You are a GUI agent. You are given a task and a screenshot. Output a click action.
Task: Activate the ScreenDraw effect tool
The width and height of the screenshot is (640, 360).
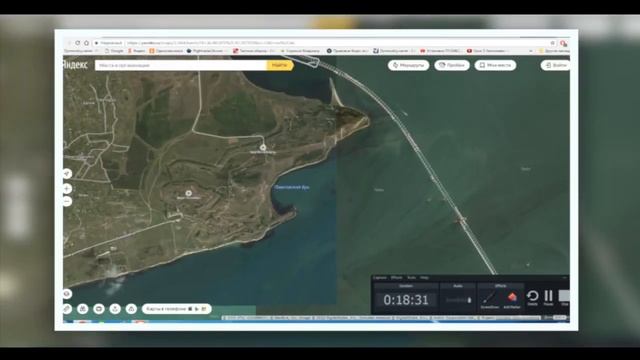click(489, 300)
